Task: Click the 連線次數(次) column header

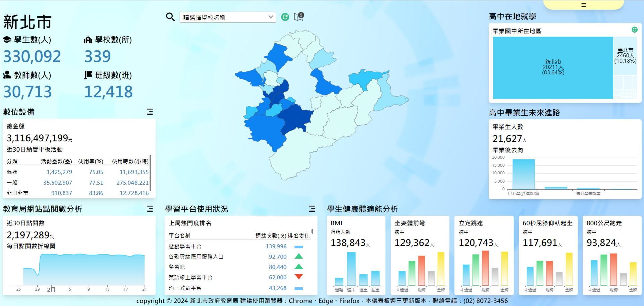Action: point(271,236)
